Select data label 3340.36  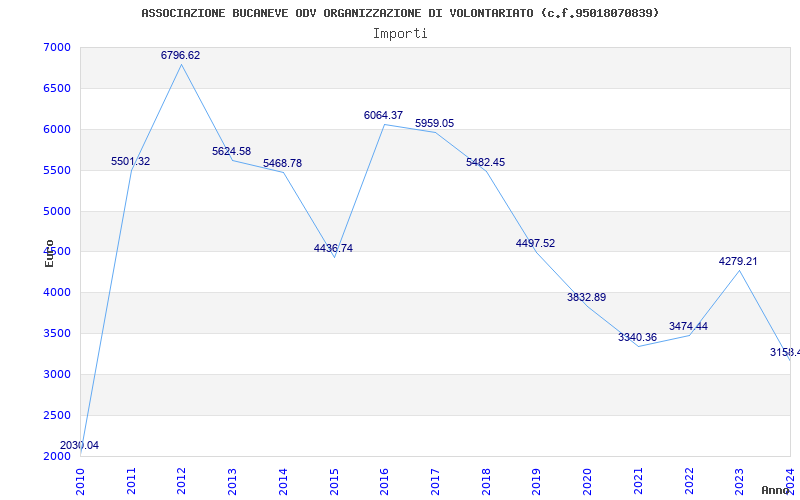click(637, 337)
